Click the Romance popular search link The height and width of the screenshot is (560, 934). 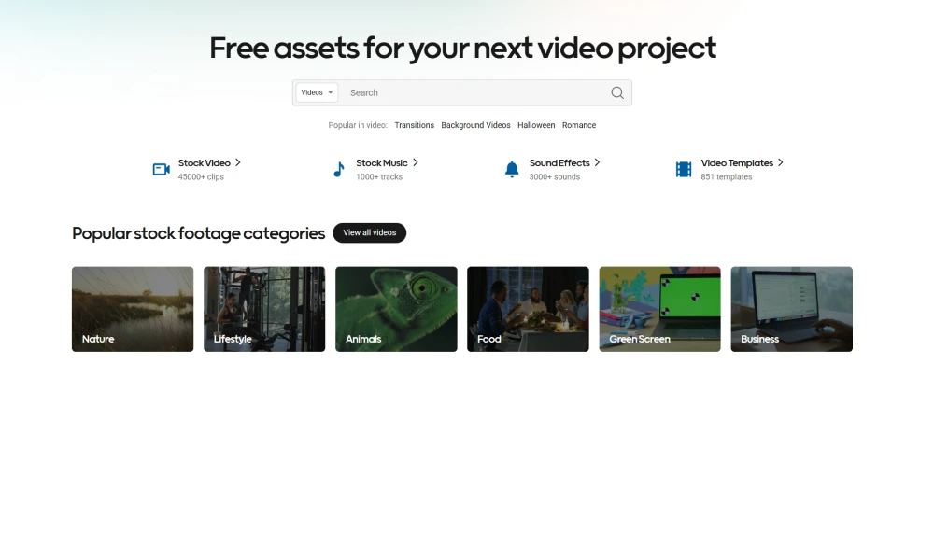[579, 126]
